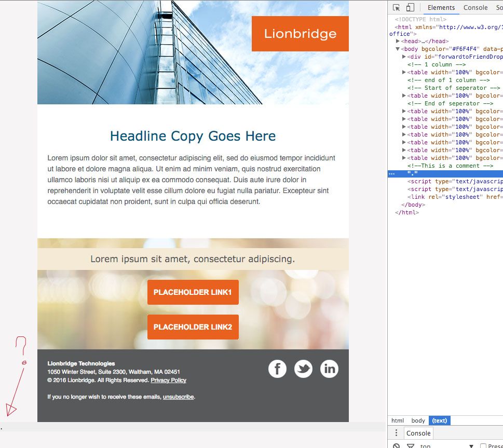Select the 'End of seperator' comment
This screenshot has width=503, height=448.
(x=450, y=103)
